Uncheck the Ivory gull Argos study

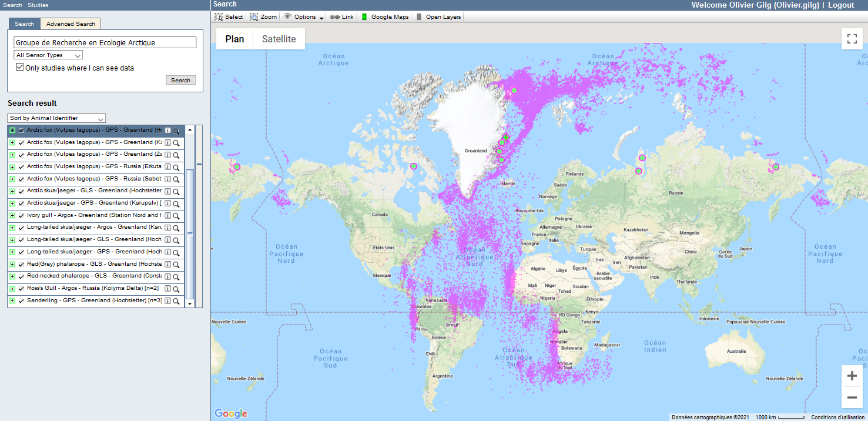pyautogui.click(x=21, y=216)
